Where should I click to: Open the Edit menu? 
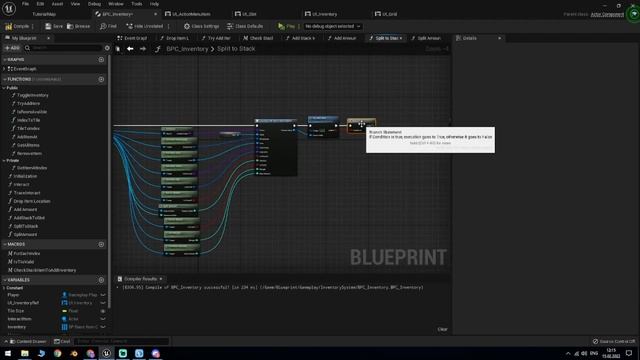[40, 4]
